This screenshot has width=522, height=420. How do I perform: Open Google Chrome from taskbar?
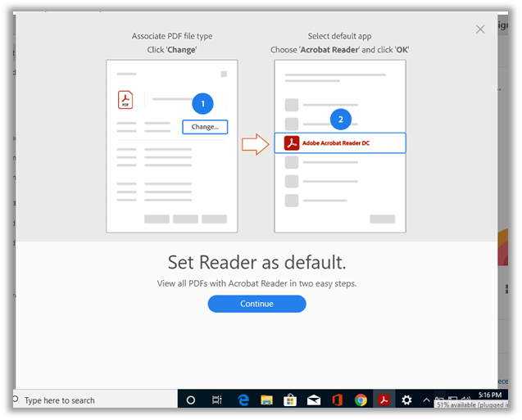[x=361, y=400]
